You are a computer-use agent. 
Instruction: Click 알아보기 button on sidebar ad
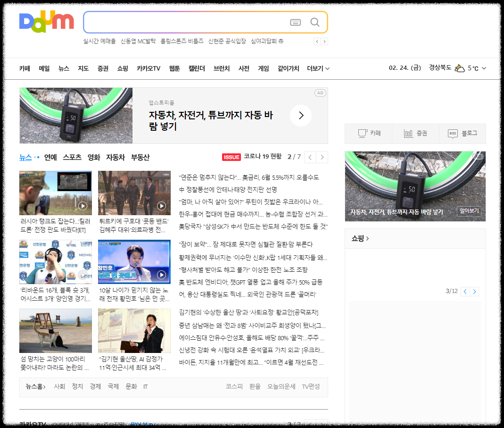coord(469,211)
